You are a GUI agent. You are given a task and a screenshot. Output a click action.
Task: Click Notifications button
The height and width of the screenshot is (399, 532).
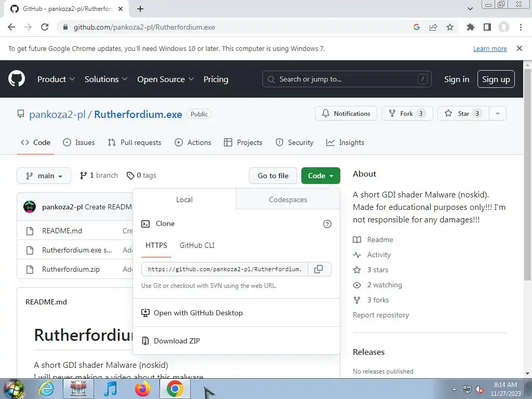pyautogui.click(x=345, y=114)
